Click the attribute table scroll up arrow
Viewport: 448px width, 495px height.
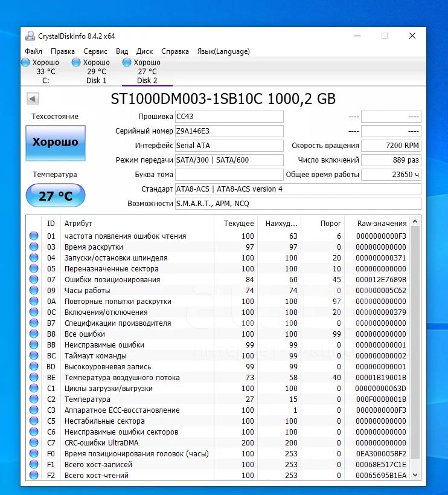pos(415,222)
